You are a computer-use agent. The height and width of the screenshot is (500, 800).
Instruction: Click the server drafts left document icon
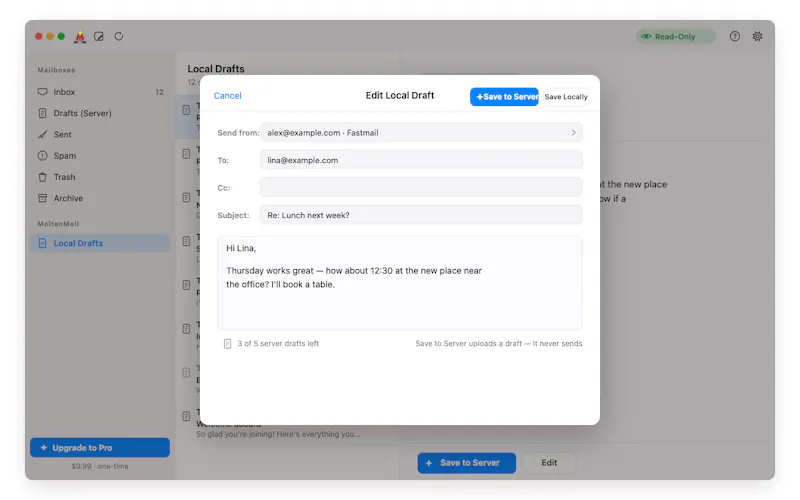[x=228, y=344]
